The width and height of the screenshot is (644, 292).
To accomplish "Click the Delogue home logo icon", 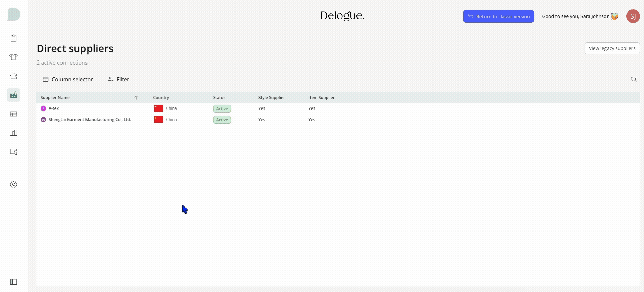I will 14,15.
